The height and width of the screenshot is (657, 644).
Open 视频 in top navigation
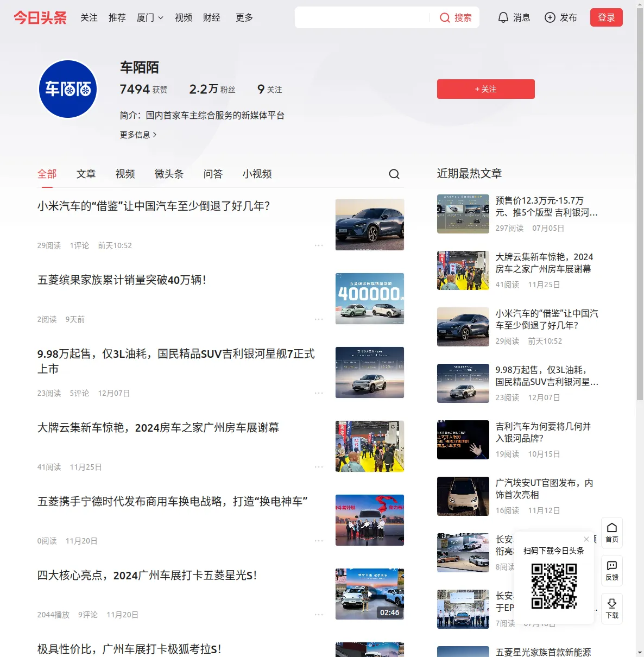[184, 17]
